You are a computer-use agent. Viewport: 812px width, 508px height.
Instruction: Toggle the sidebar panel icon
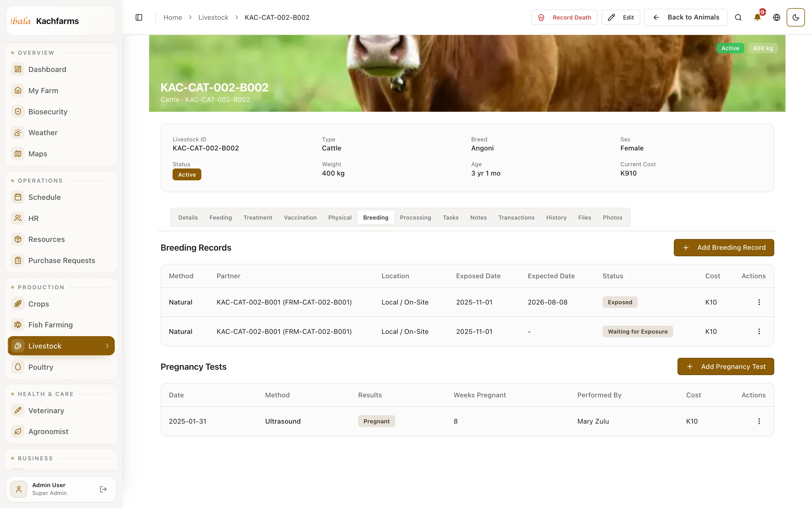pos(139,17)
